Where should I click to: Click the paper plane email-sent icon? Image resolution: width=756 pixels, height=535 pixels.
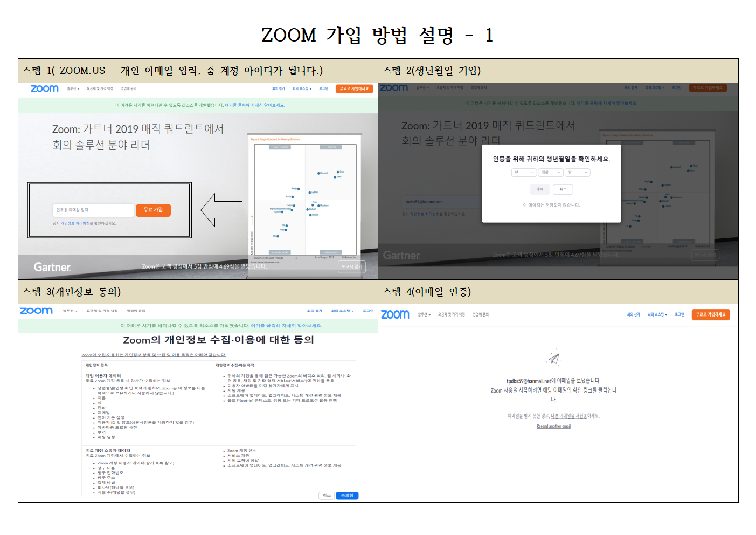click(x=554, y=358)
